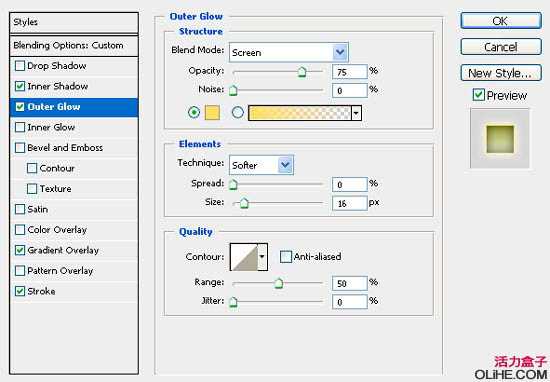
Task: Uncheck the Outer Glow checkbox
Action: click(x=20, y=107)
